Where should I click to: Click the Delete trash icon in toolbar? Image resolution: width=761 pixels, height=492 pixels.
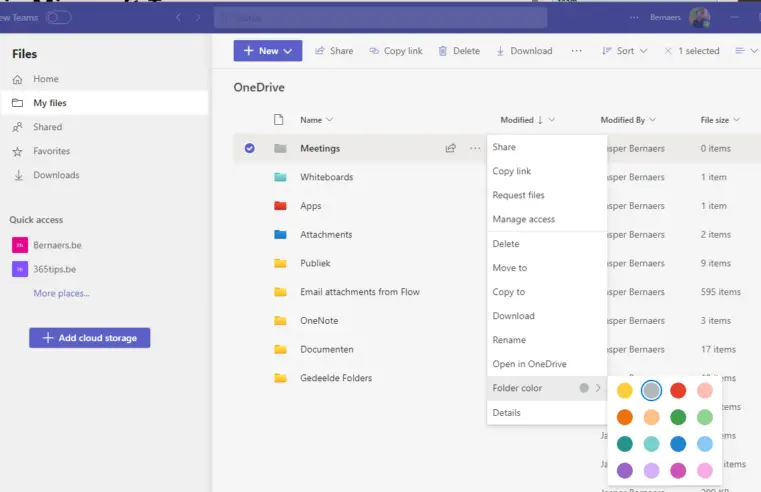click(x=443, y=51)
